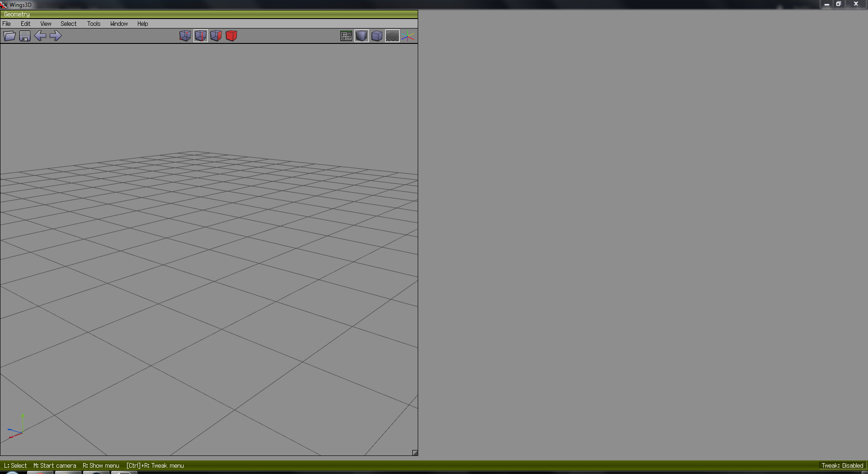
Task: Click the Geometry window resize corner grip
Action: pos(415,453)
